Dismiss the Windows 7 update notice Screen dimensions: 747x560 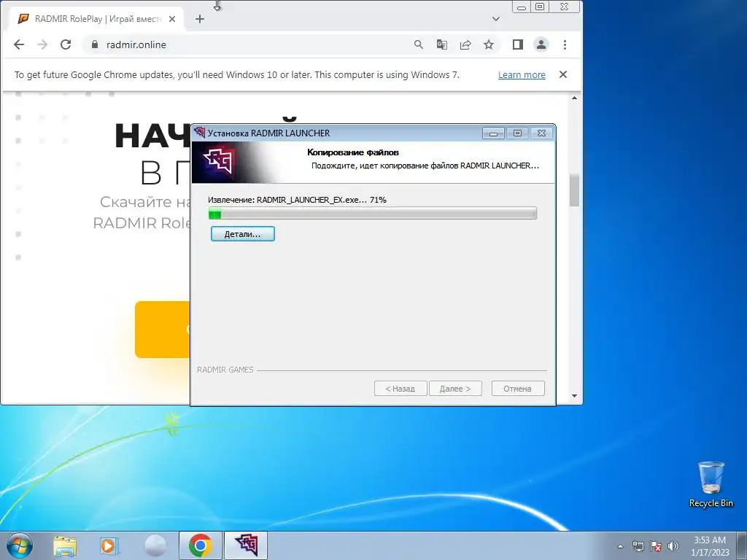coord(563,74)
